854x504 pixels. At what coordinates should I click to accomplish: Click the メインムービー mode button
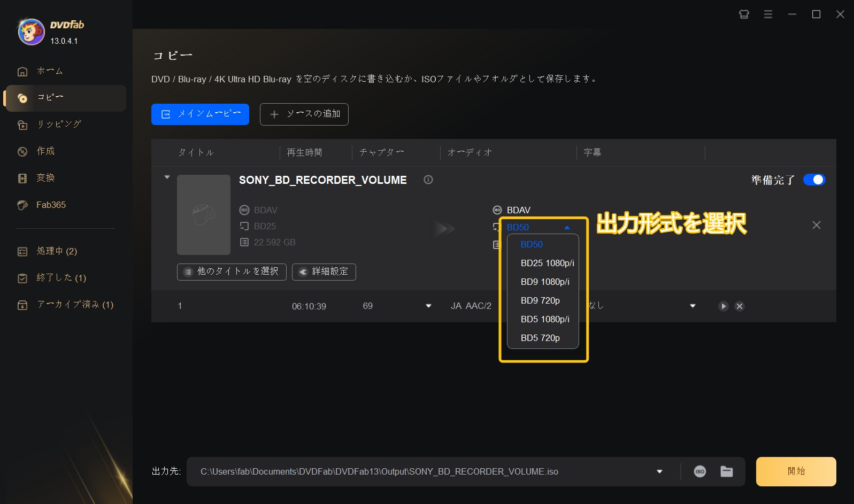(x=200, y=114)
